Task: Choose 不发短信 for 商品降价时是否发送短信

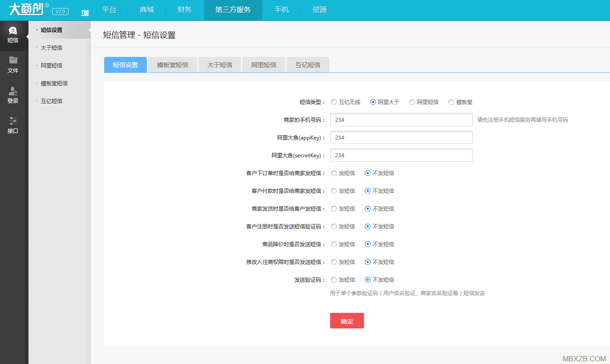Action: click(x=368, y=244)
